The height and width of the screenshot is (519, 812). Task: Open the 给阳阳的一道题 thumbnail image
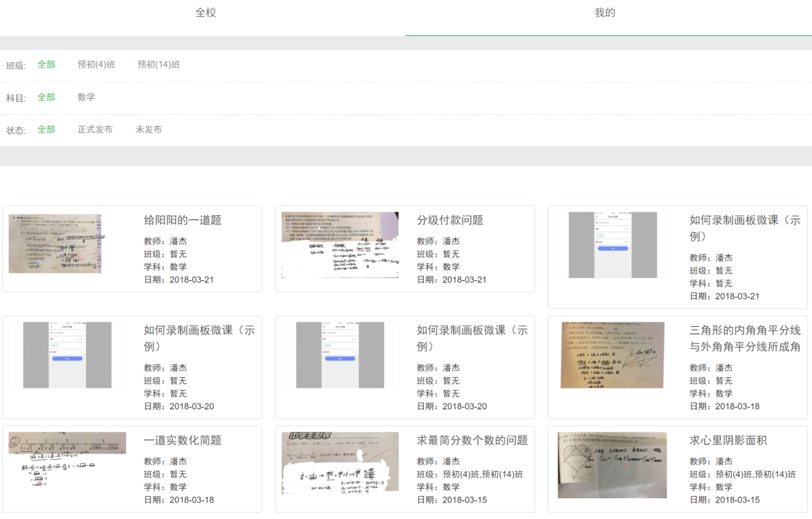pos(55,244)
